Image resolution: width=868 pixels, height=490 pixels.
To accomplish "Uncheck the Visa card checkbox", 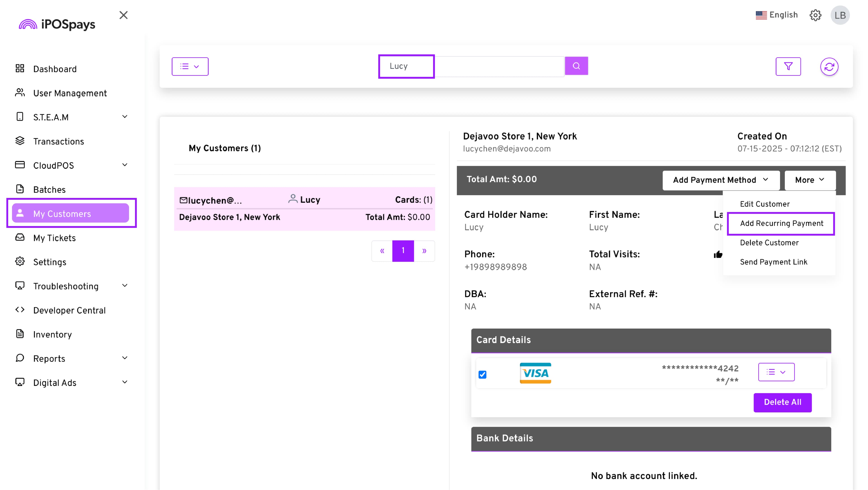I will 482,374.
